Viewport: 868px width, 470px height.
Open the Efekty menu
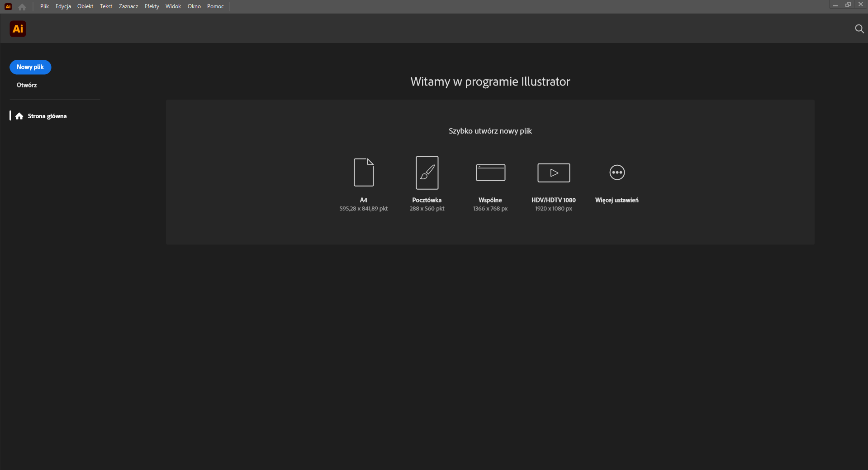pyautogui.click(x=152, y=6)
